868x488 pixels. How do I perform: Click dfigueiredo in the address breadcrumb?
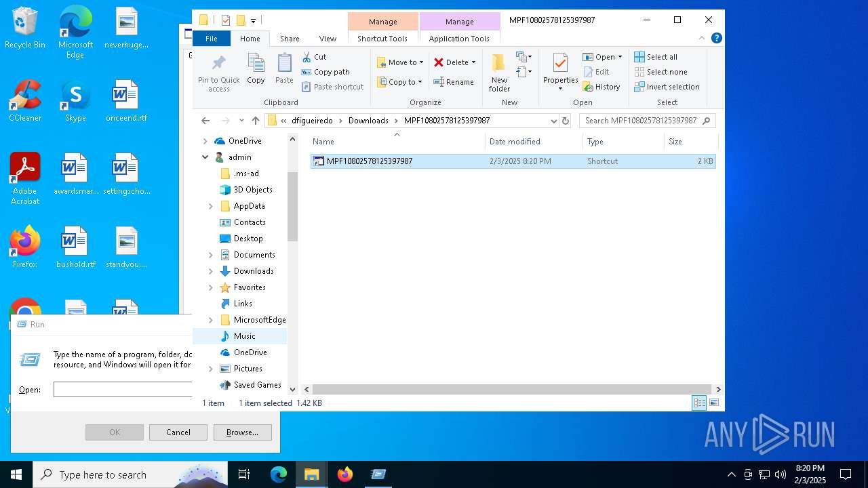(312, 121)
